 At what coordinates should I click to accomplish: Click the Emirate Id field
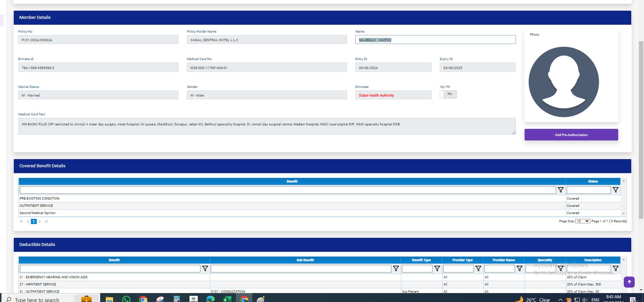click(x=98, y=67)
